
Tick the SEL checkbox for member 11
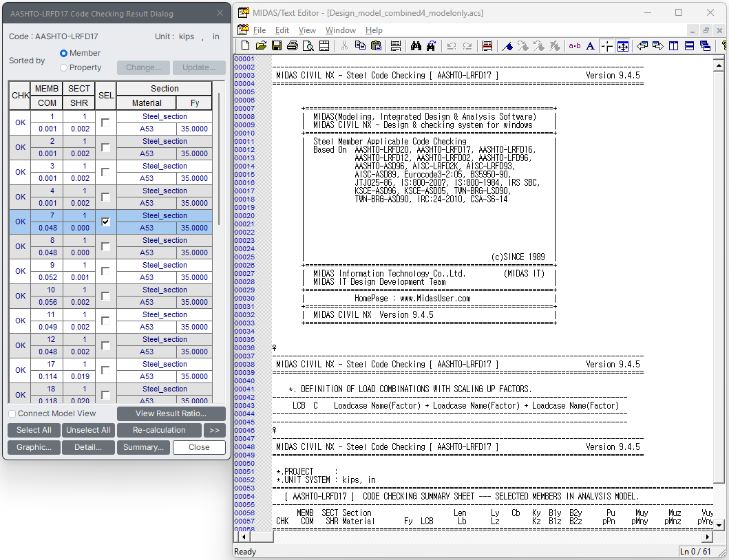pos(105,321)
